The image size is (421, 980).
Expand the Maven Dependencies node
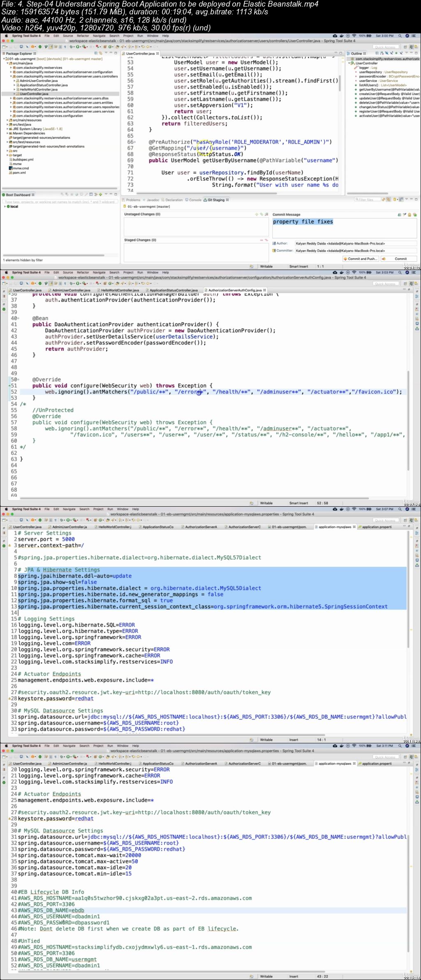point(8,133)
